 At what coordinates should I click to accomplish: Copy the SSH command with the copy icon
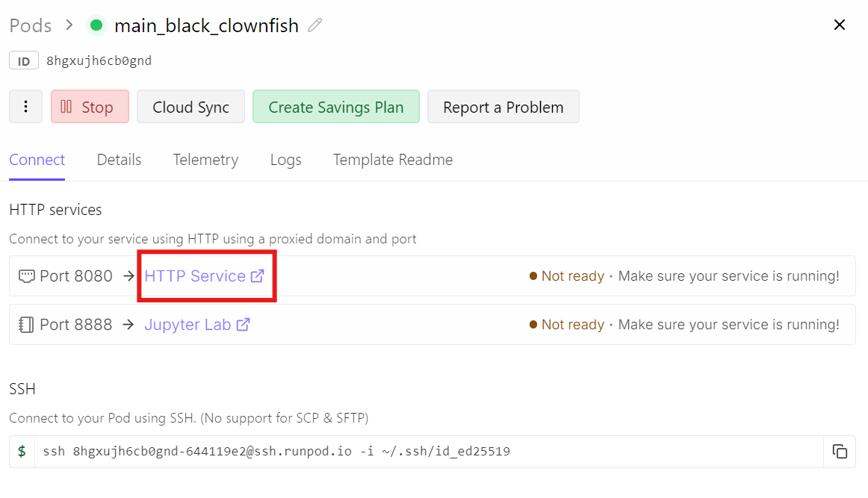[x=840, y=452]
